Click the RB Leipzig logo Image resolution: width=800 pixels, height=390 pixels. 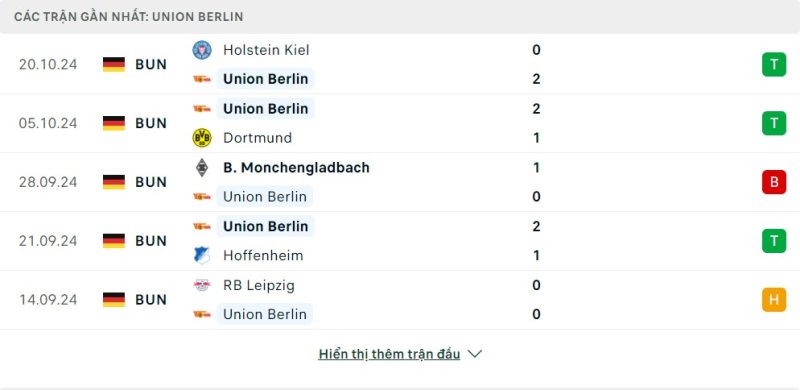point(202,285)
